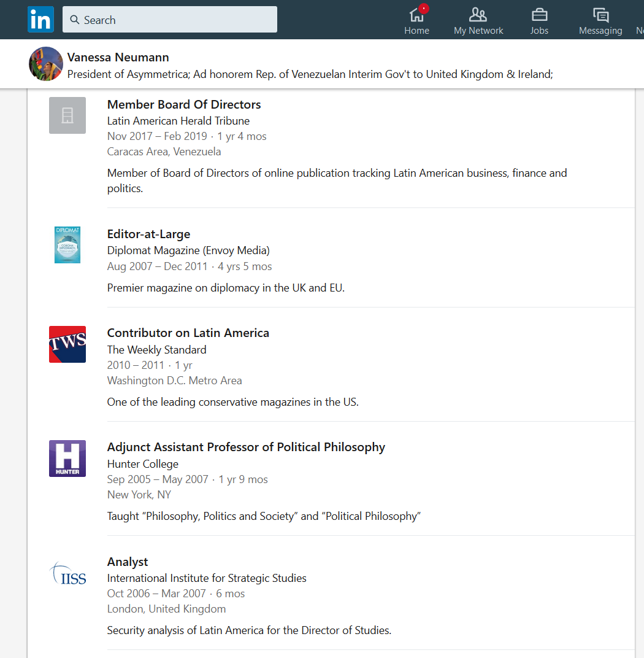Open the Messaging chat icon
This screenshot has height=658, width=644.
pos(600,15)
